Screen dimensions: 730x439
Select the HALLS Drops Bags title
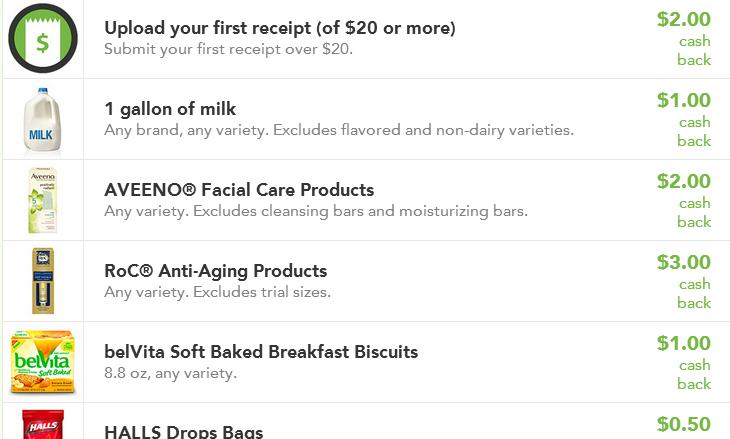183,432
